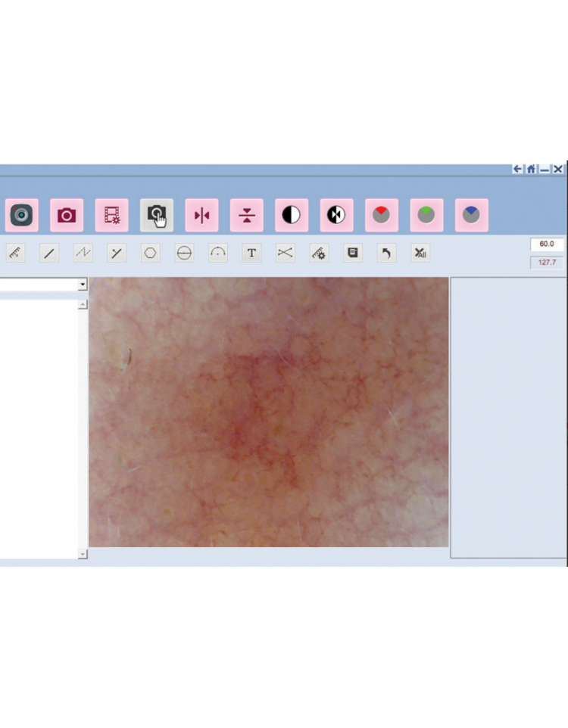Viewport: 568px width, 728px height.
Task: Click the save measurement notes icon
Action: pyautogui.click(x=353, y=253)
